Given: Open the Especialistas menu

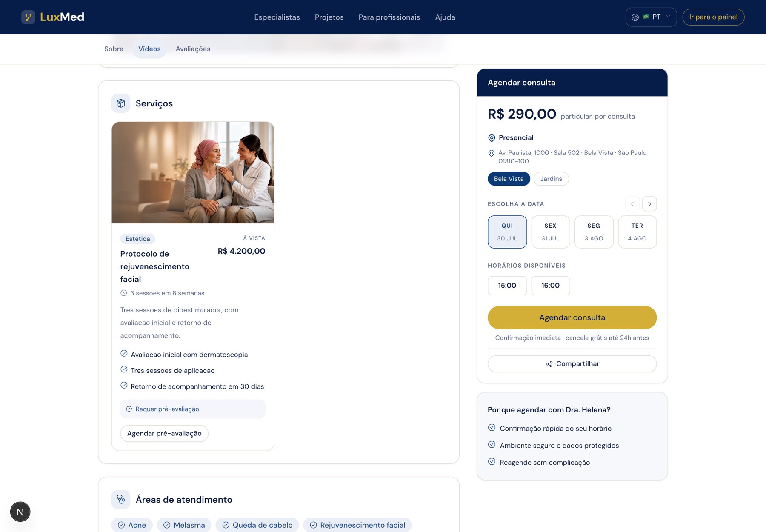Looking at the screenshot, I should [277, 17].
